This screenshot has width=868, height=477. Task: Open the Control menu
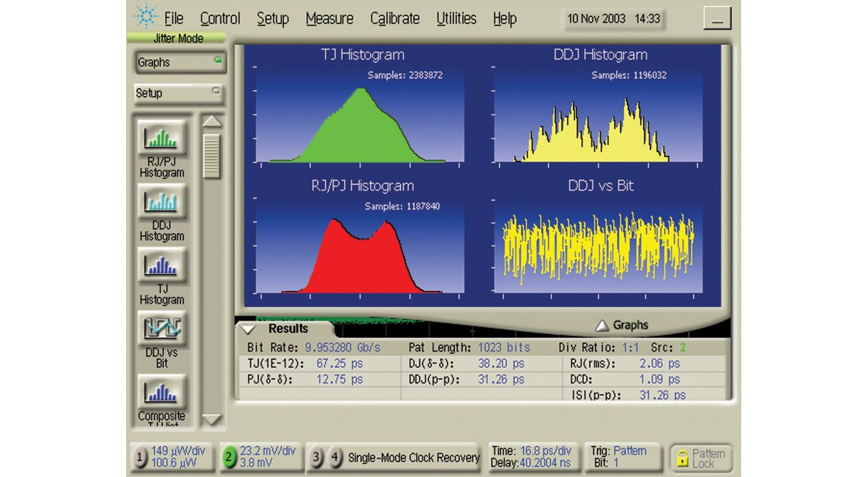coord(220,19)
